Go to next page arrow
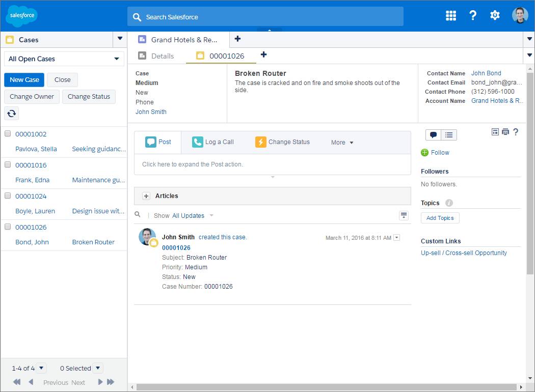 point(100,382)
